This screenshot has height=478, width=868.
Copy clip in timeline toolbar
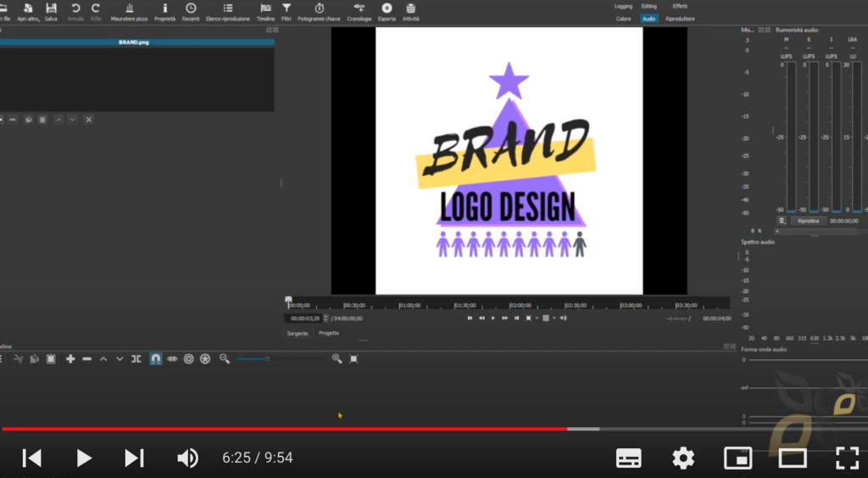tap(34, 359)
